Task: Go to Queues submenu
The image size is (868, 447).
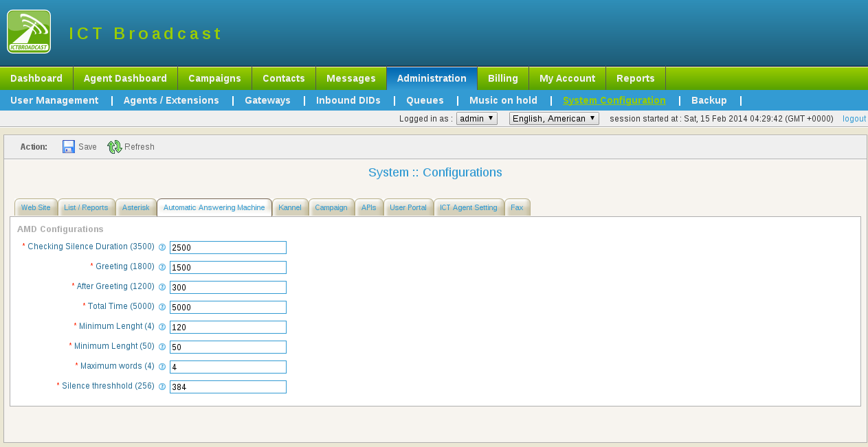Action: point(425,100)
